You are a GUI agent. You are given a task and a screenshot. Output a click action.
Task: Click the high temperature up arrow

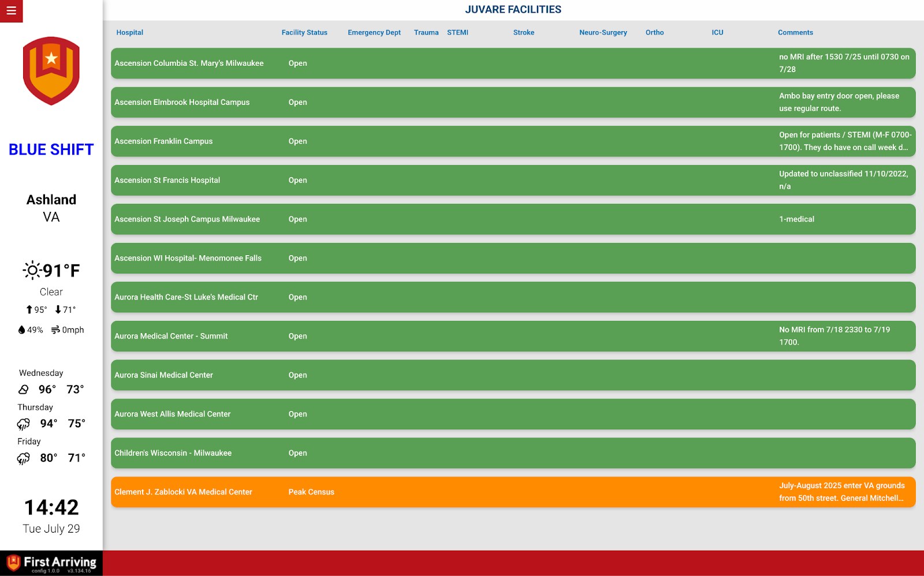pos(29,310)
